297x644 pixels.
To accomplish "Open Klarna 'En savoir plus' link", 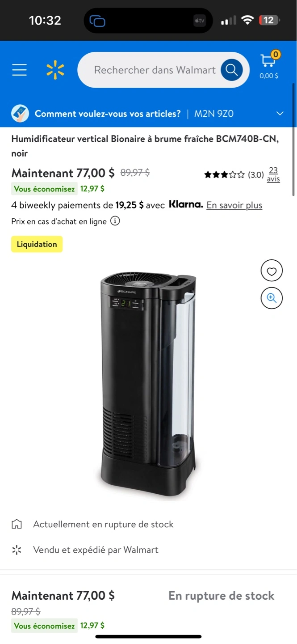I will 234,205.
